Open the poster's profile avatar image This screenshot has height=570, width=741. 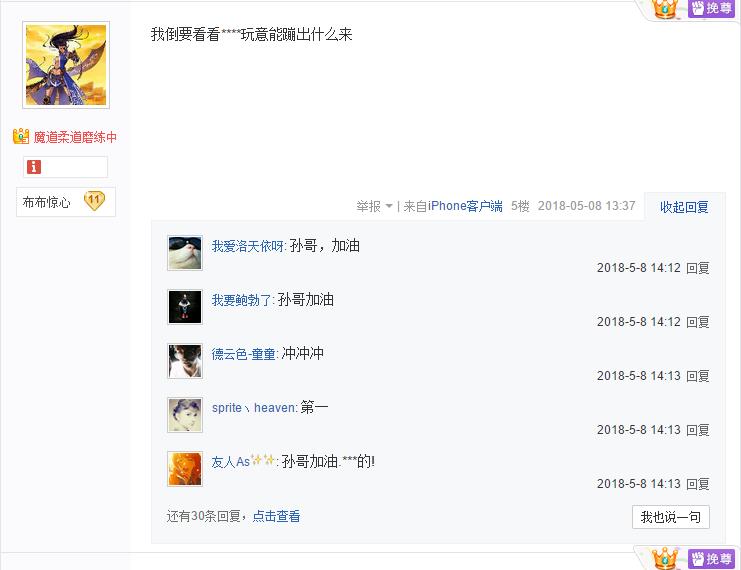[x=66, y=65]
